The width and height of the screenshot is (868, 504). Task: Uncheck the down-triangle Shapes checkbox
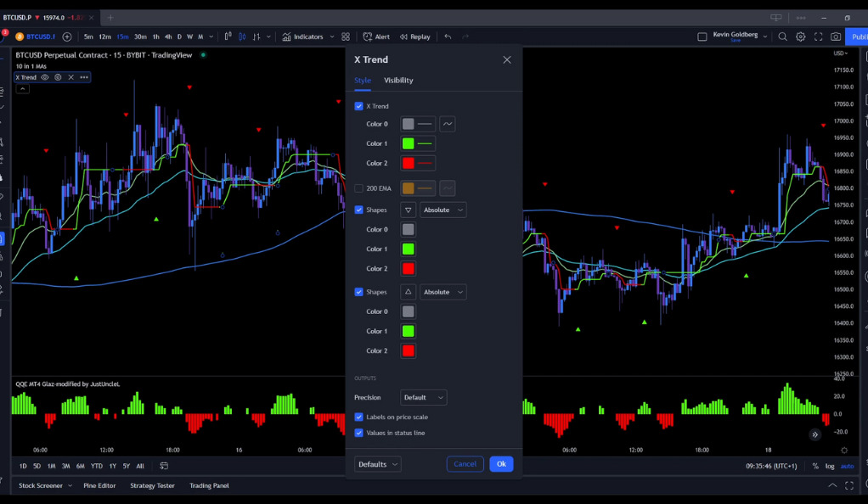(x=358, y=210)
